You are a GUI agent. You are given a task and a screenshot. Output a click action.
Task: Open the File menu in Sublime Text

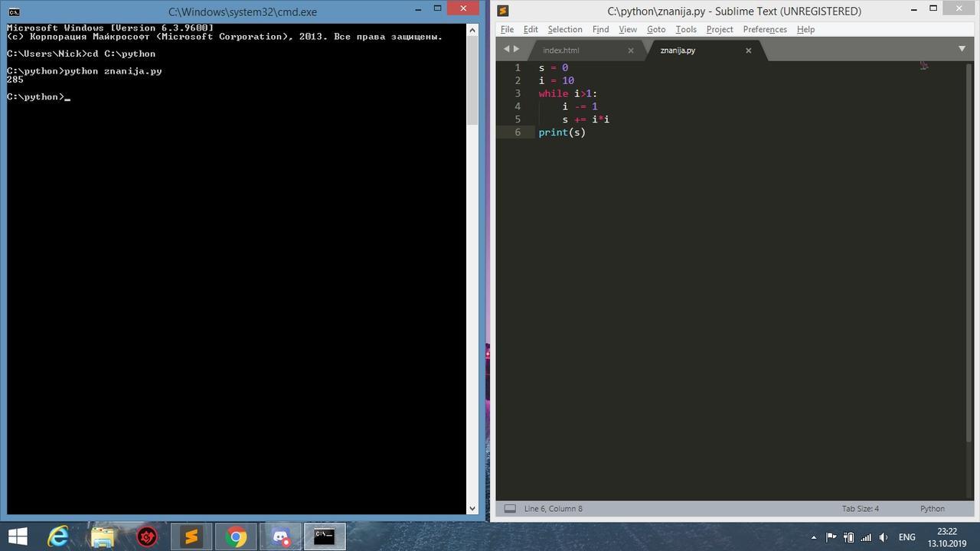click(x=507, y=29)
